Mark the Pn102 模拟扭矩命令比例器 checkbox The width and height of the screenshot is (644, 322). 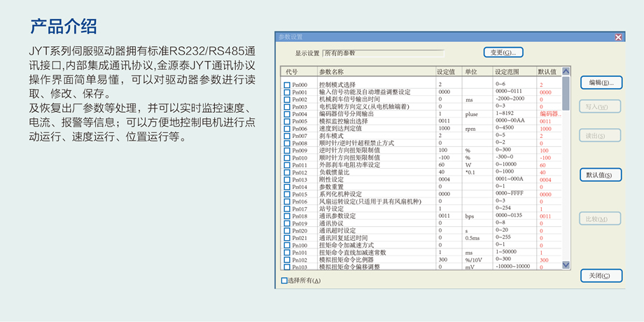click(287, 260)
